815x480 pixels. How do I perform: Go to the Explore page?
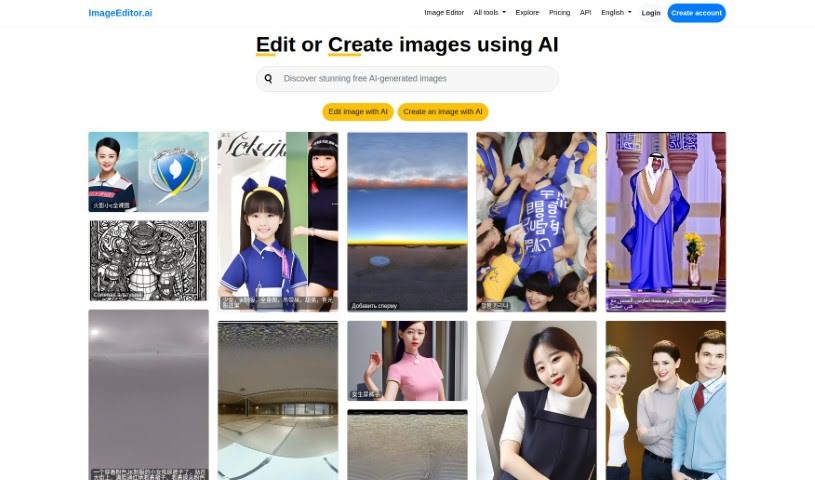[527, 12]
